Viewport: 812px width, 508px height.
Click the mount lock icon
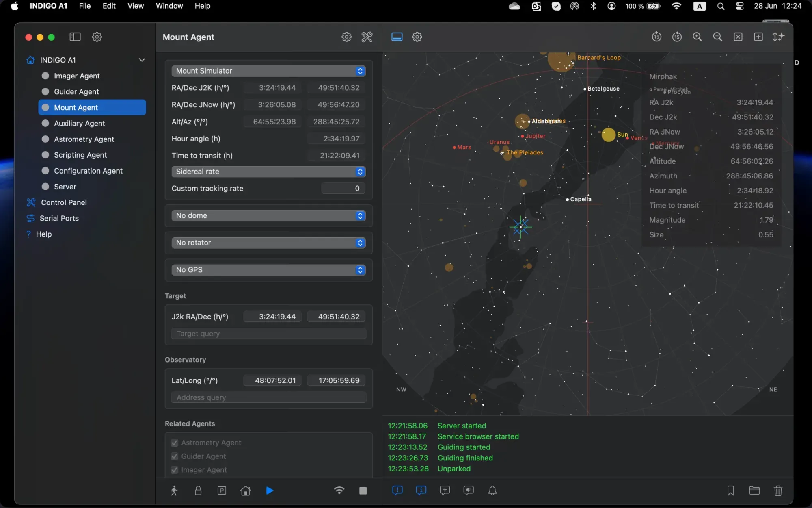click(198, 491)
